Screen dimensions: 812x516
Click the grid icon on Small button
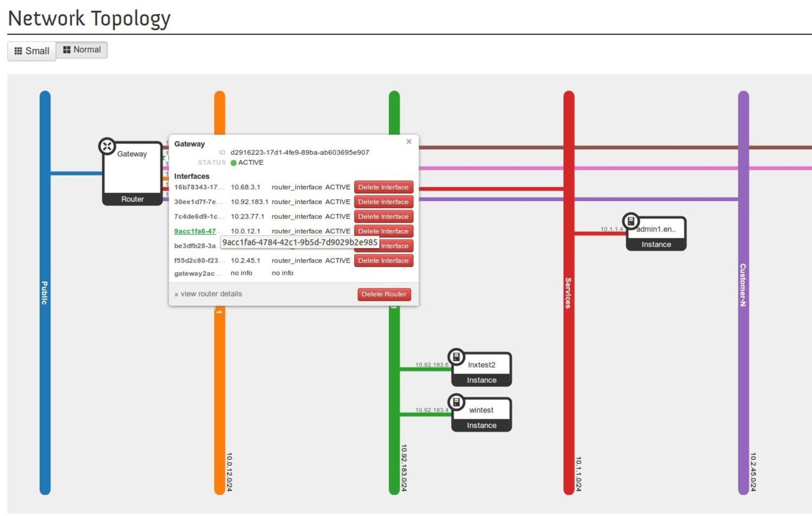point(18,51)
